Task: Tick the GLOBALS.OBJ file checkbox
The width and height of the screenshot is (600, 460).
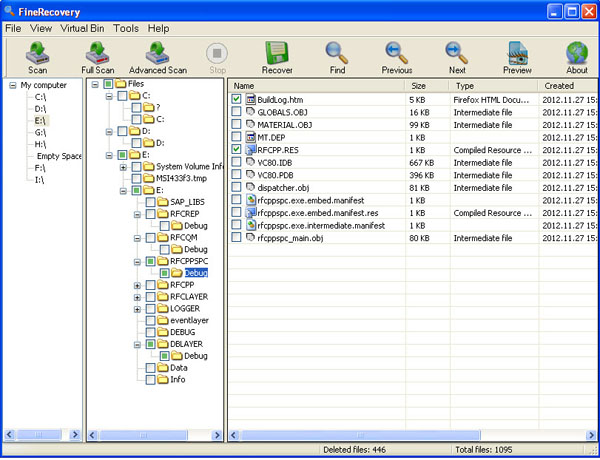Action: click(237, 112)
